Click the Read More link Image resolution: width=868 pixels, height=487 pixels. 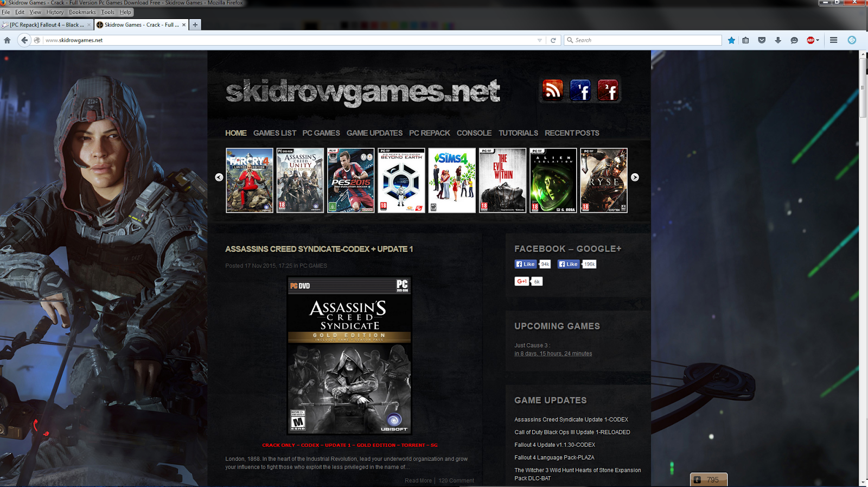click(418, 480)
